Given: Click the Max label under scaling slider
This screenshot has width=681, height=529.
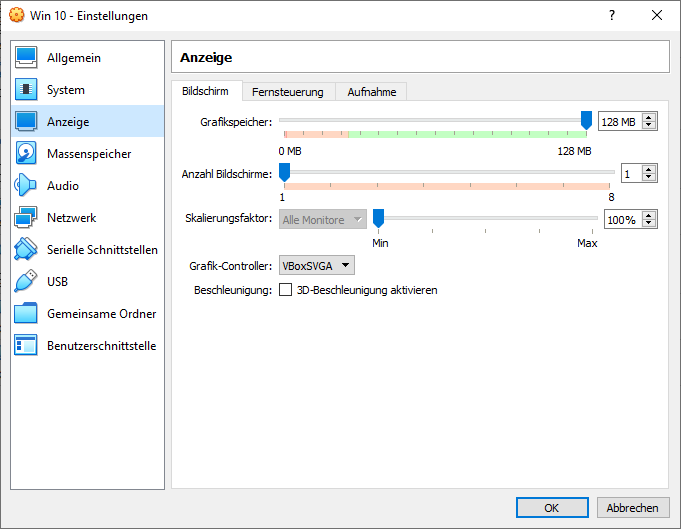Looking at the screenshot, I should pos(587,243).
